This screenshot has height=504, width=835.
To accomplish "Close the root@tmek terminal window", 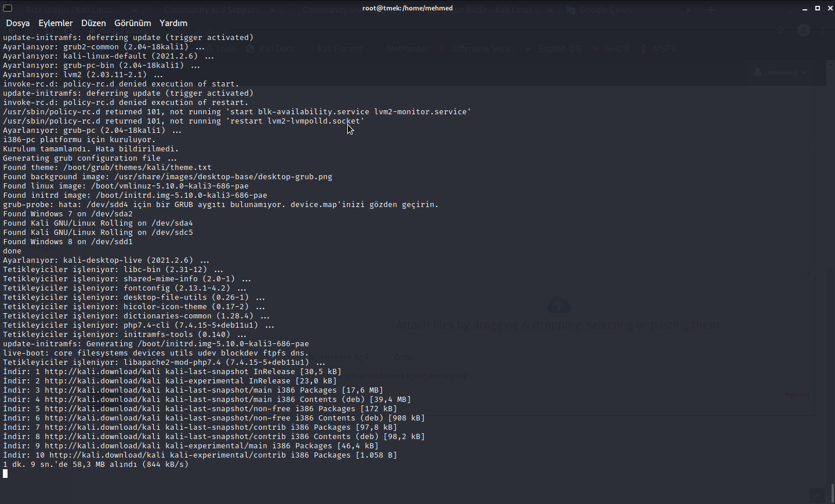I will click(829, 9).
